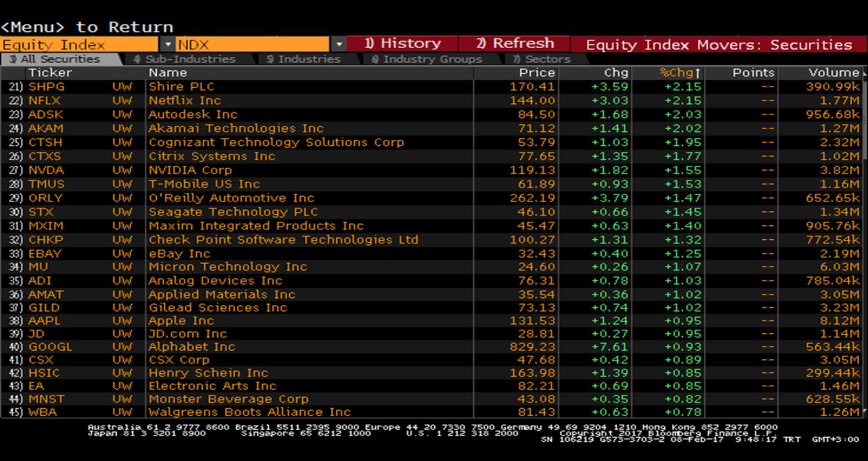Switch to All Securities tab
The width and height of the screenshot is (868, 461).
coord(60,59)
